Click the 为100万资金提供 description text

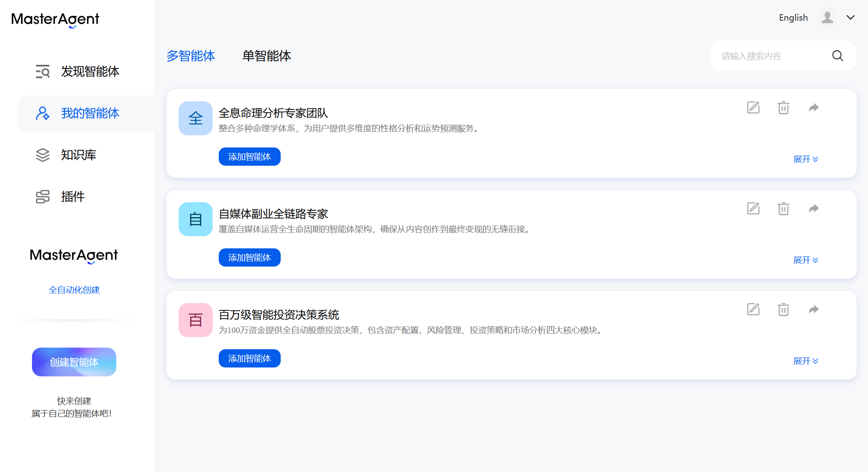pyautogui.click(x=412, y=330)
